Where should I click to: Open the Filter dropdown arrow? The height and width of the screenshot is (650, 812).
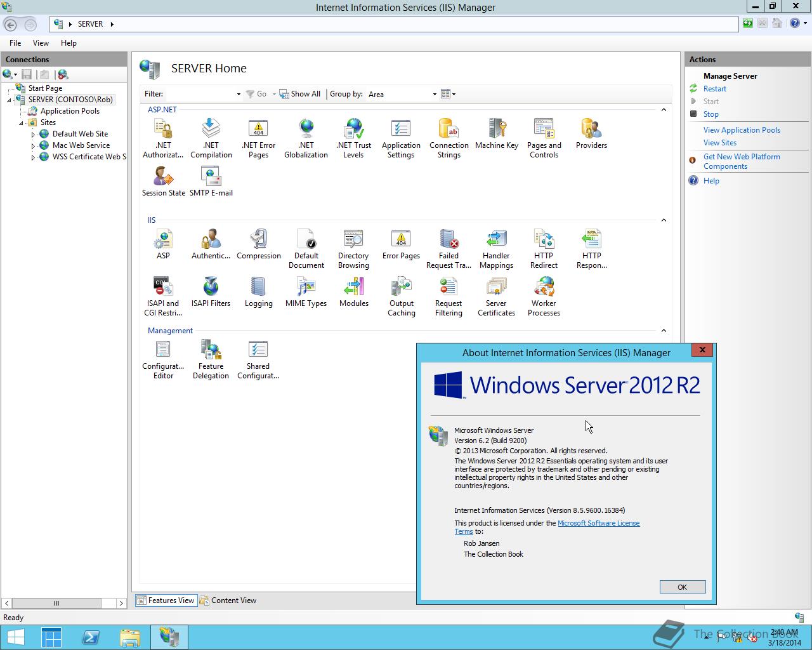pos(239,94)
